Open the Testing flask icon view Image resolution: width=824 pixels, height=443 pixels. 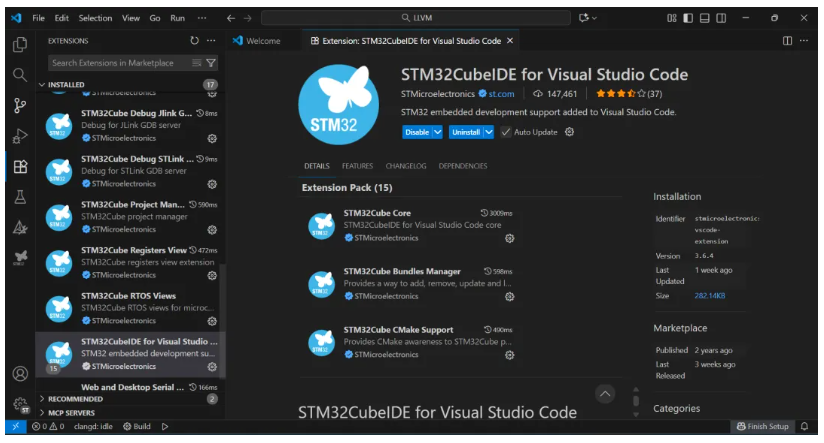click(19, 197)
